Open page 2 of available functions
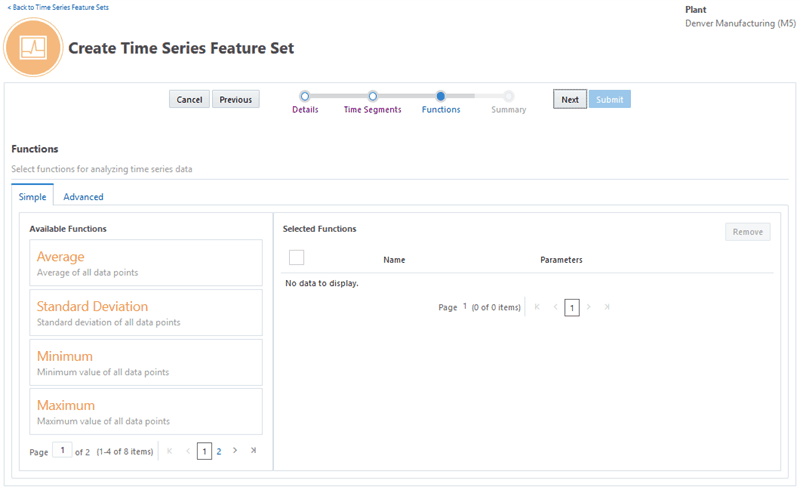Viewport: 800px width, 493px height. point(219,451)
